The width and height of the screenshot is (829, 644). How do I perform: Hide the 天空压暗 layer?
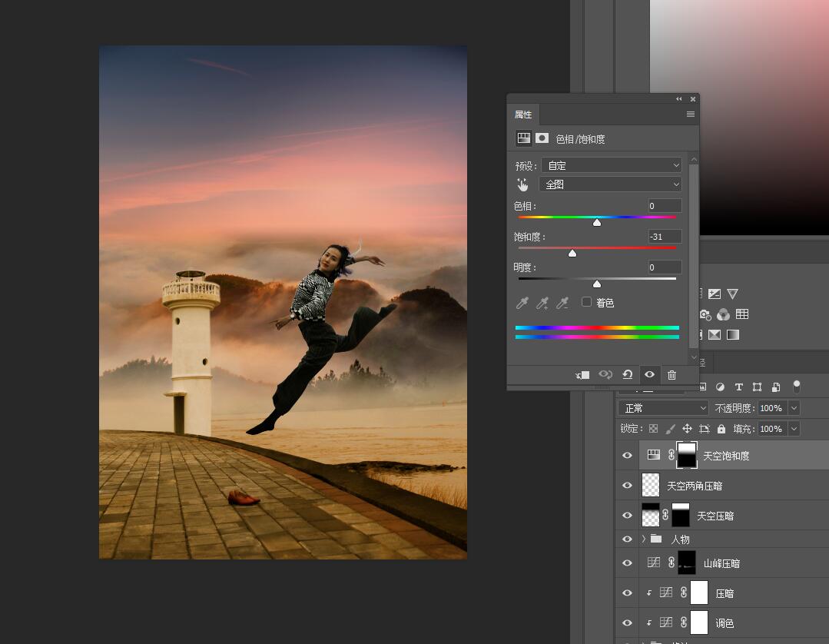click(x=627, y=515)
